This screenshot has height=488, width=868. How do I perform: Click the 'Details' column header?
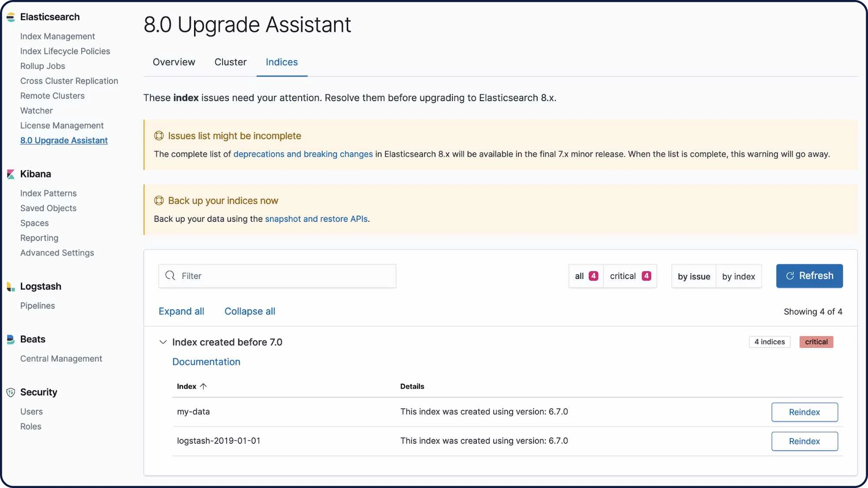tap(412, 386)
